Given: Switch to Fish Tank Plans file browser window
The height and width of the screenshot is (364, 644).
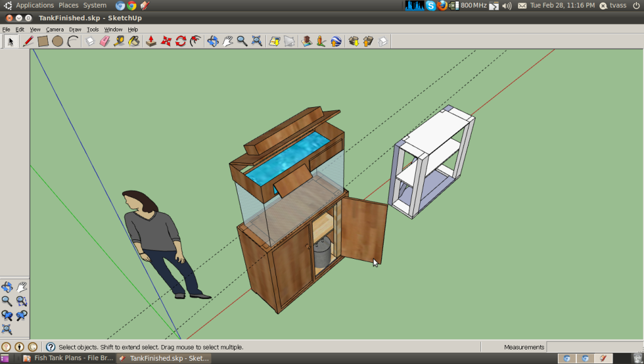Looking at the screenshot, I should pos(69,358).
